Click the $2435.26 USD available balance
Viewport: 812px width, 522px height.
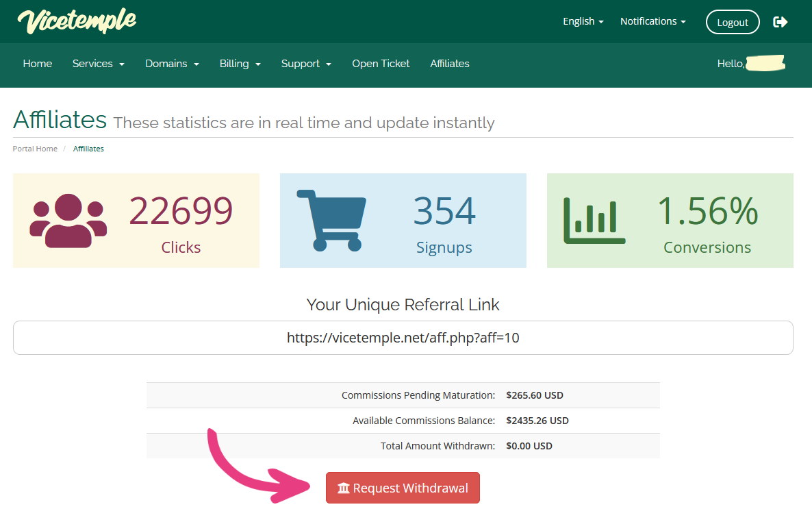537,421
